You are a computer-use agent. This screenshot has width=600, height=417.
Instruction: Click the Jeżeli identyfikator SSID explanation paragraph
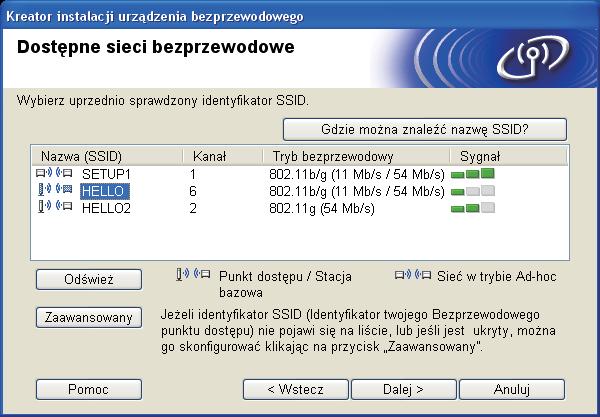click(358, 331)
